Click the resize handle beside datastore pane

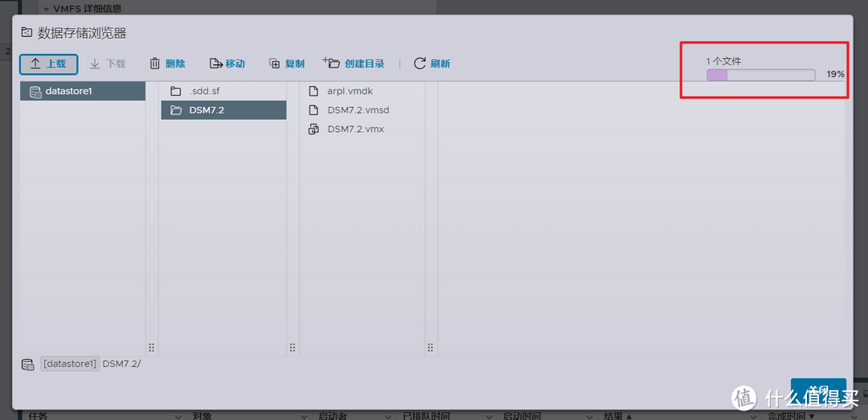pos(151,348)
